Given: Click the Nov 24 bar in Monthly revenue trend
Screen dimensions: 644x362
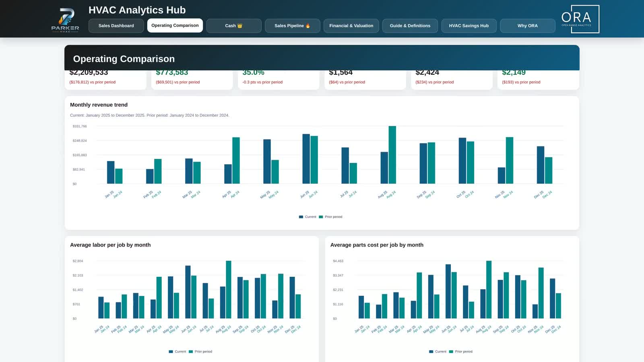Looking at the screenshot, I should coord(509,160).
